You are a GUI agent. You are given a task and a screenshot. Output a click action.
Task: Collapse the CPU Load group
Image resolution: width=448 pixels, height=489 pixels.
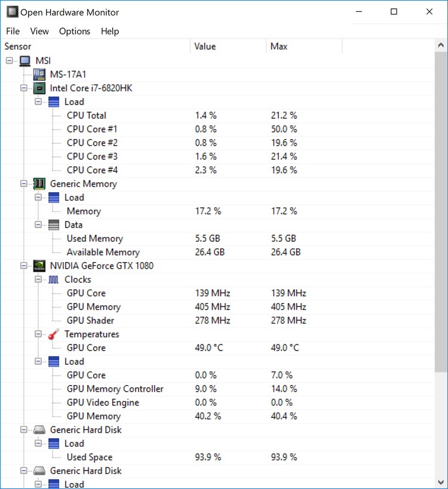[x=38, y=102]
